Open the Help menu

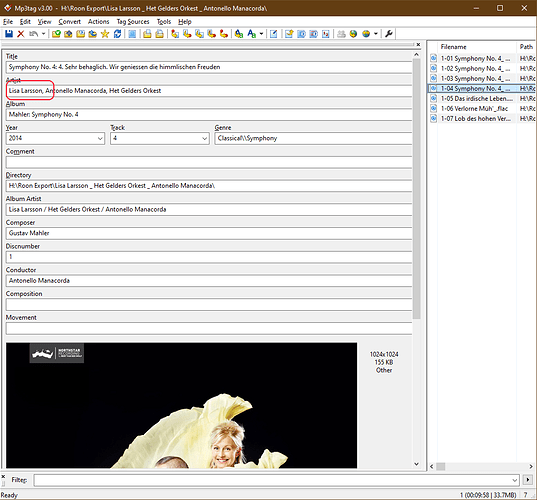coord(185,22)
